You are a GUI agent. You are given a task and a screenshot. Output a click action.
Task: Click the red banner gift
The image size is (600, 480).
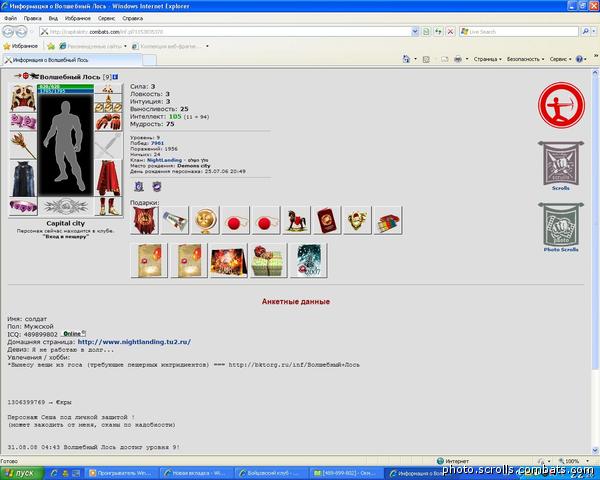click(x=144, y=220)
